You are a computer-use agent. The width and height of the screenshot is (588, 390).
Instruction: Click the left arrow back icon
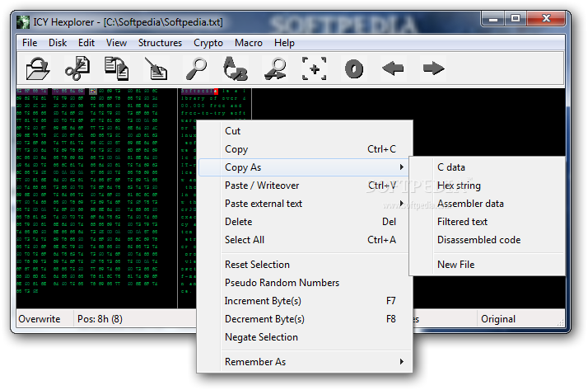click(393, 68)
